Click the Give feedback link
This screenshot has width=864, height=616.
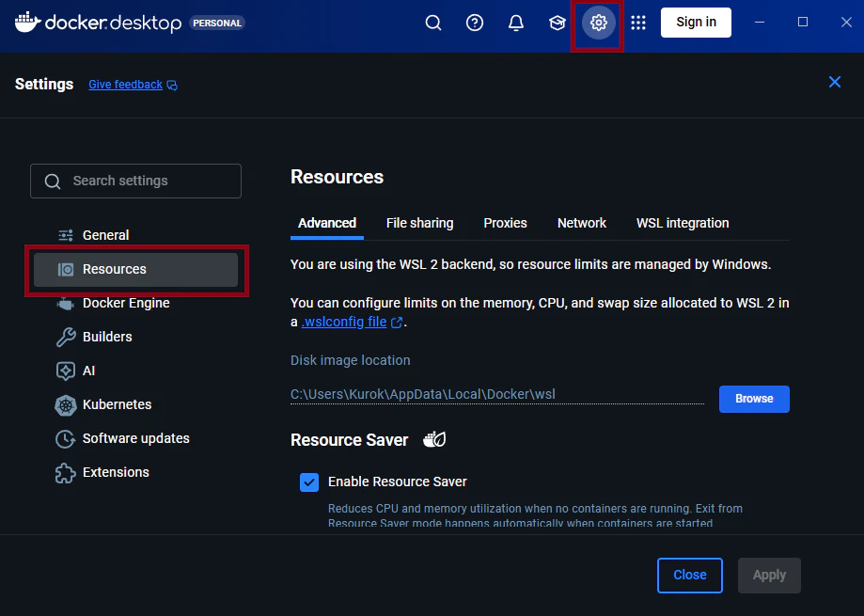(x=126, y=85)
